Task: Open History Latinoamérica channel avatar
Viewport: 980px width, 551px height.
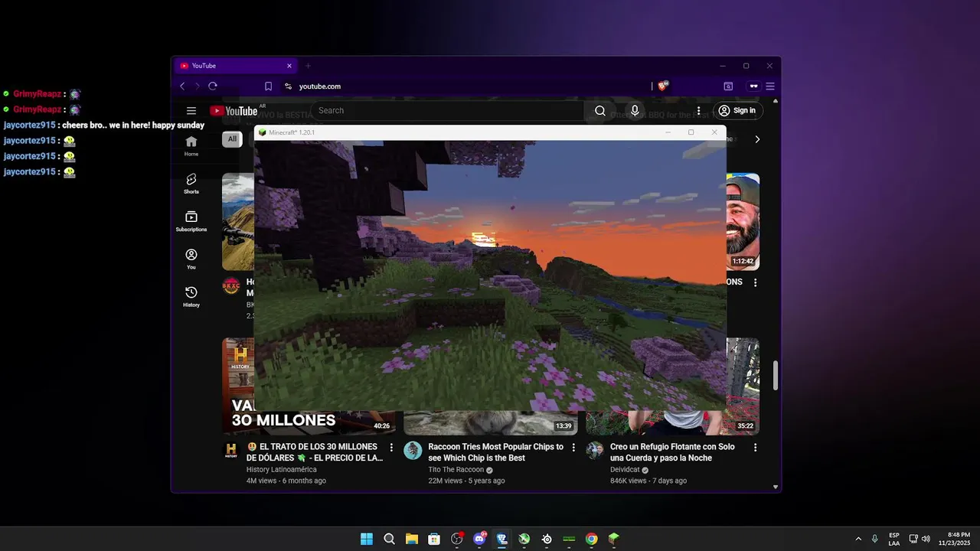Action: (231, 451)
